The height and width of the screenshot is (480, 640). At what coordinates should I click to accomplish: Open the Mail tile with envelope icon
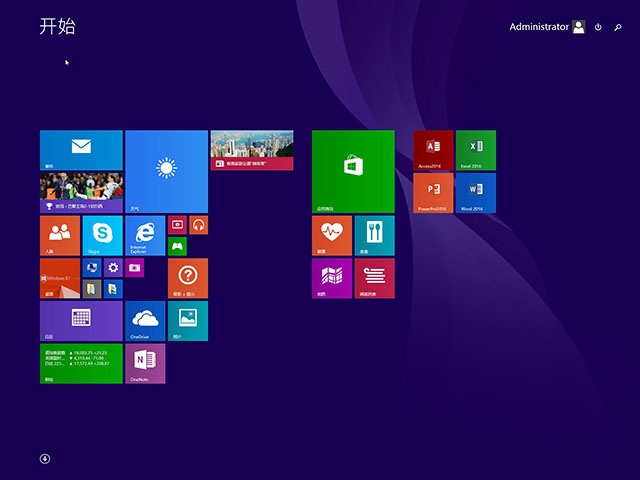[x=81, y=150]
